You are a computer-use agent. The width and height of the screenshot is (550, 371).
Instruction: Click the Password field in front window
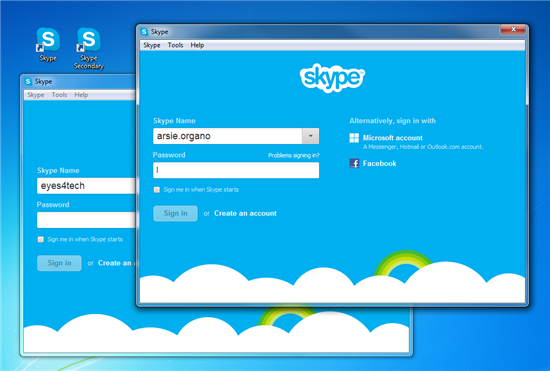coord(236,170)
